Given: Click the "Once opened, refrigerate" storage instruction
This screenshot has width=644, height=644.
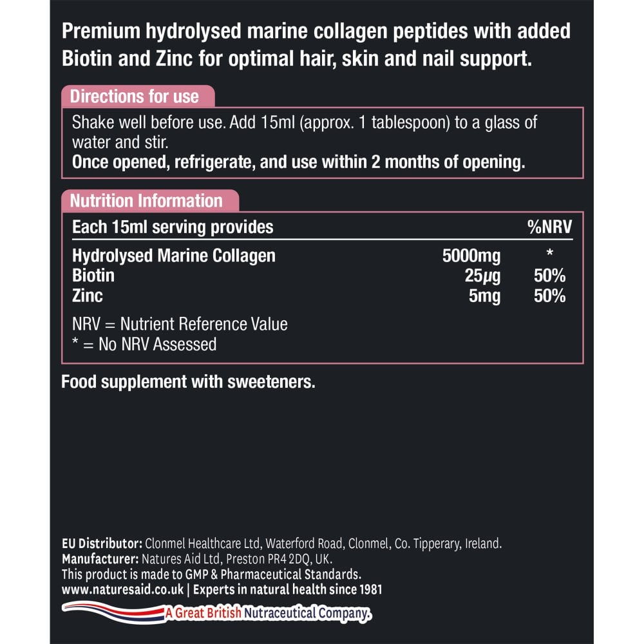Looking at the screenshot, I should tap(298, 163).
